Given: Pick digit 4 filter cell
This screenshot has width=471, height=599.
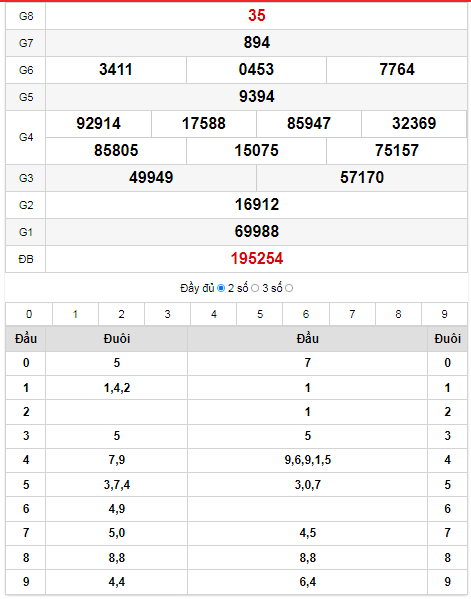Looking at the screenshot, I should 214,314.
